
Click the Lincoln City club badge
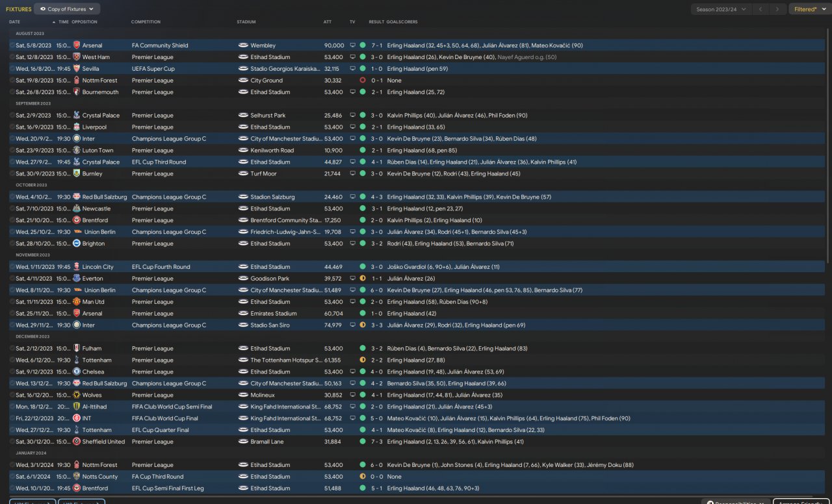(x=77, y=267)
